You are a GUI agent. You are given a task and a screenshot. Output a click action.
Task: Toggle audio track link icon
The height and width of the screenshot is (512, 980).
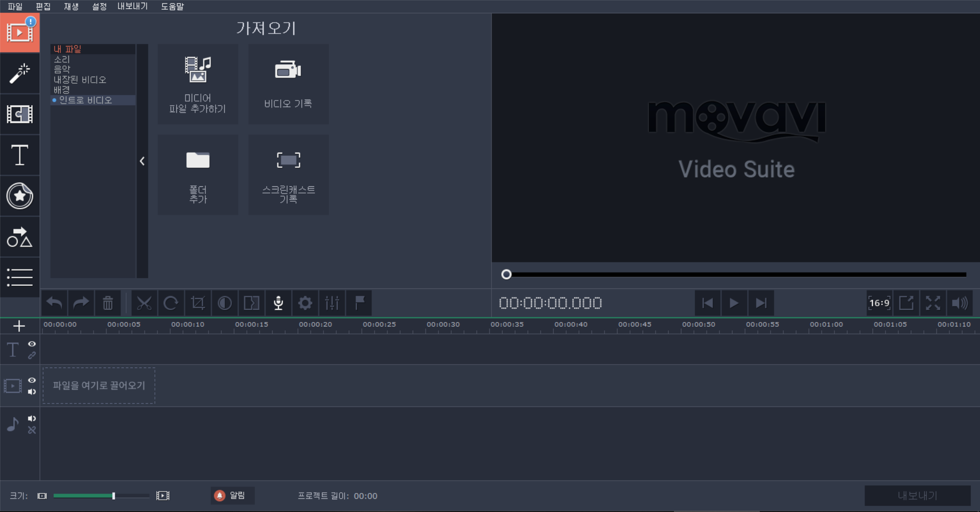(32, 430)
